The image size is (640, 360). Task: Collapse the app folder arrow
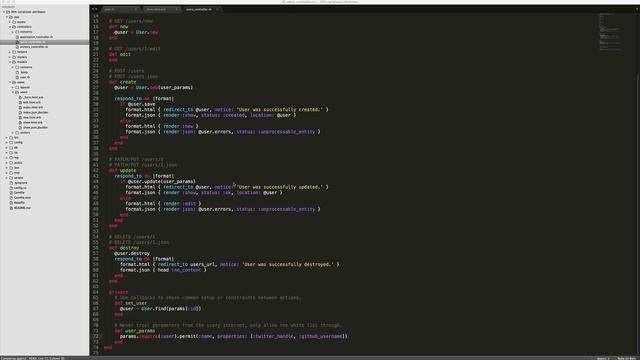point(7,17)
